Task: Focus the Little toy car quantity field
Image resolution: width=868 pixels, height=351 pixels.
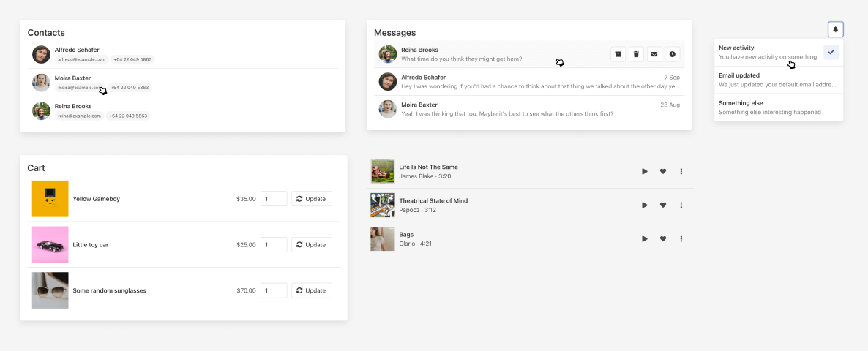Action: [x=274, y=245]
